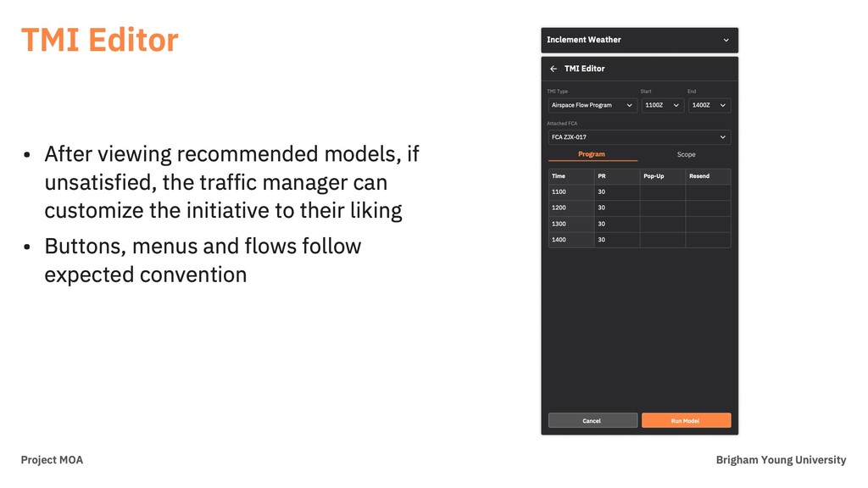The image size is (868, 488).
Task: Click the Pop-Up column header
Action: (663, 176)
